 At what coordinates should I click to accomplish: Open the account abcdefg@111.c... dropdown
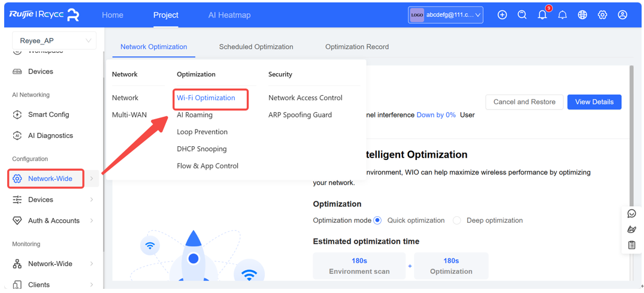coord(445,15)
